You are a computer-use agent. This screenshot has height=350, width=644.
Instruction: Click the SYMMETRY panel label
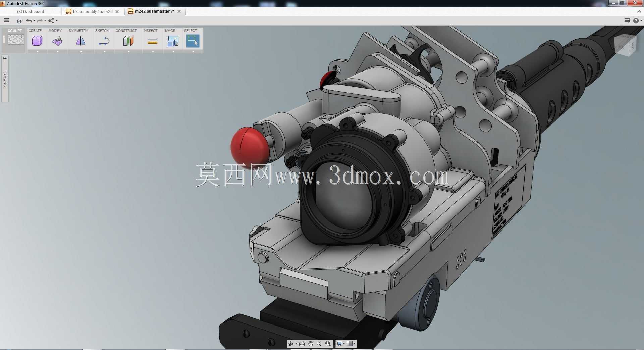pos(78,31)
